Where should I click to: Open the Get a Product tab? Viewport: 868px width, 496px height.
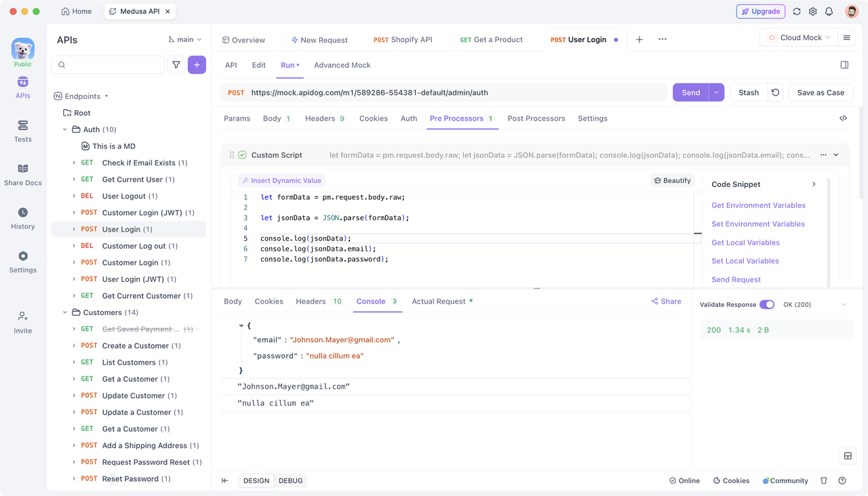[492, 39]
